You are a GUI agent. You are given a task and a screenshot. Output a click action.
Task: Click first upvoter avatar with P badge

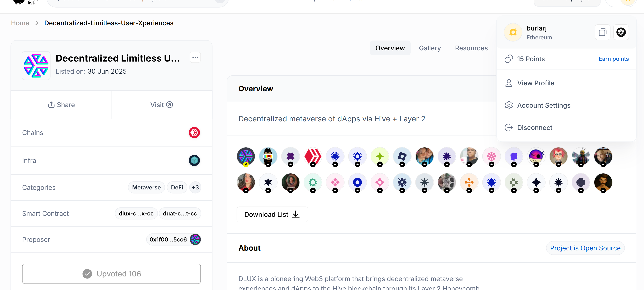tap(246, 157)
